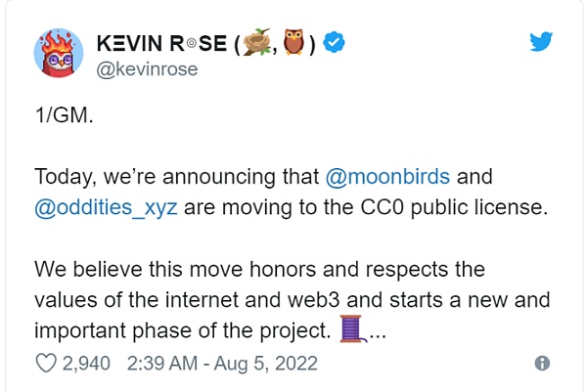Like the tweet with the heart icon
The width and height of the screenshot is (587, 392).
[47, 364]
